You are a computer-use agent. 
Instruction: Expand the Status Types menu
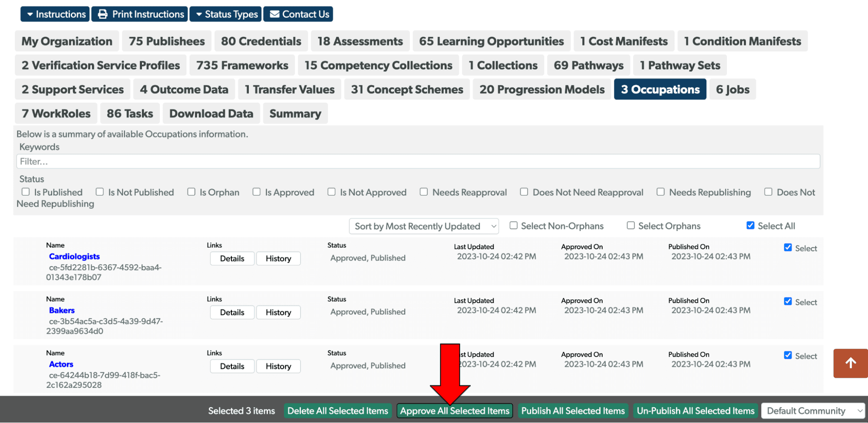pyautogui.click(x=225, y=14)
